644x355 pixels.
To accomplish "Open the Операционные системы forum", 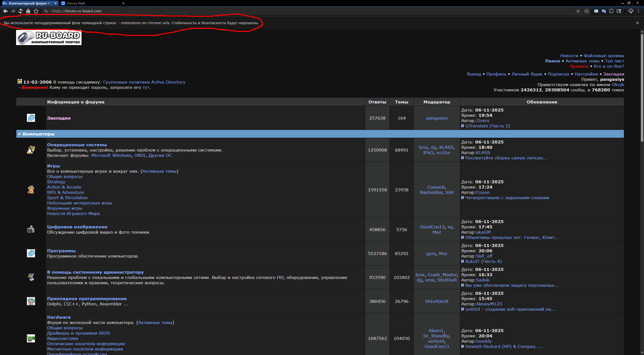I will (x=77, y=145).
